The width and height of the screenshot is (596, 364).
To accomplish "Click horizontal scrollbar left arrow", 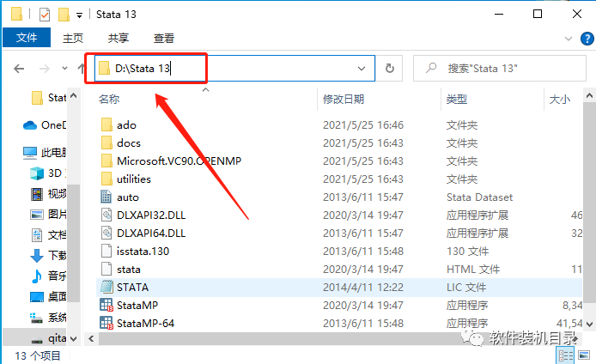I will click(91, 338).
